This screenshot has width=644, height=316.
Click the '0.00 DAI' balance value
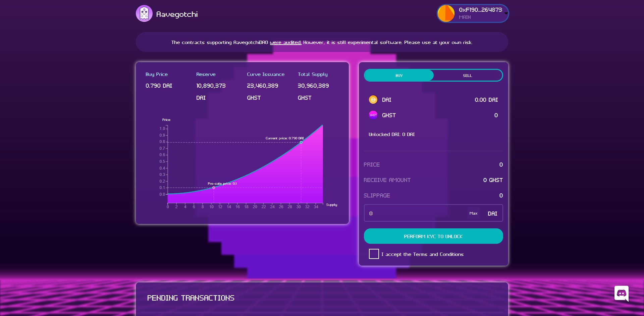tap(486, 100)
